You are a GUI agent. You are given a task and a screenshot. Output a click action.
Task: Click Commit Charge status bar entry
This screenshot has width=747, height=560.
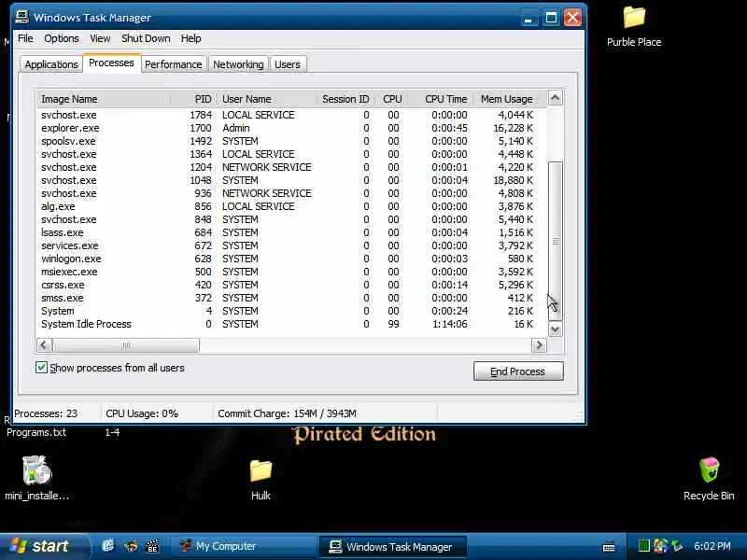pos(287,413)
